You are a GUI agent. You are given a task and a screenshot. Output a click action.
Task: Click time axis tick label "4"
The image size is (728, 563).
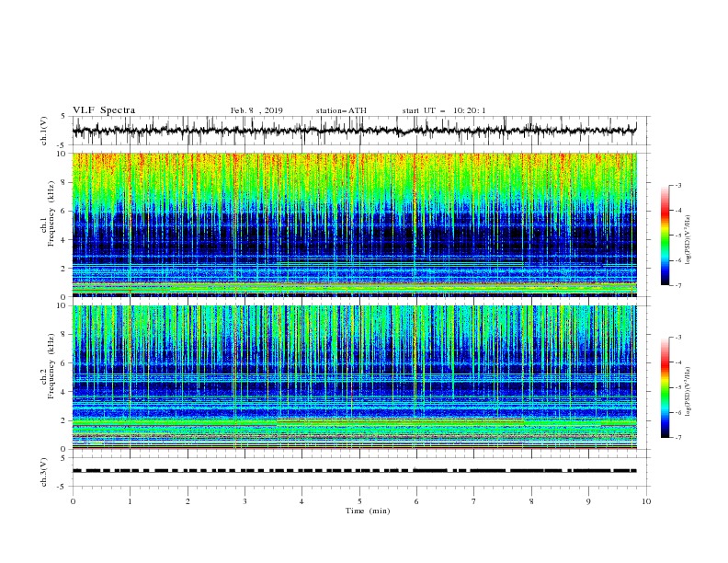(301, 501)
